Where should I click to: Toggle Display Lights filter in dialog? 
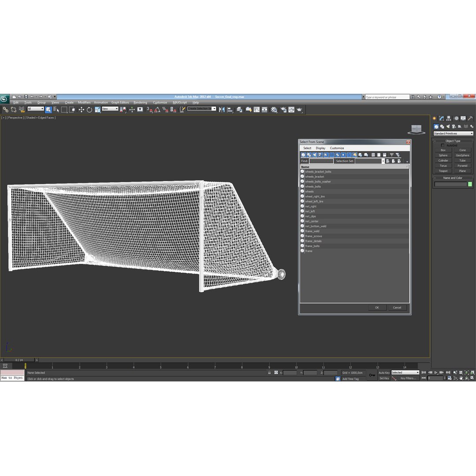315,155
